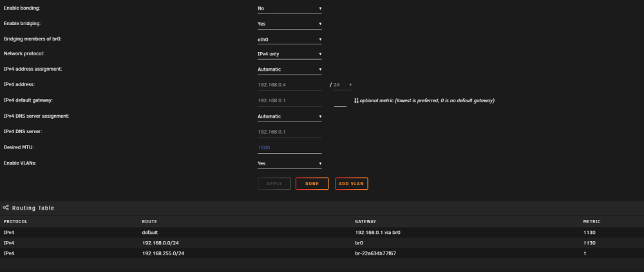Open IPv4 address assignment dropdown

290,69
